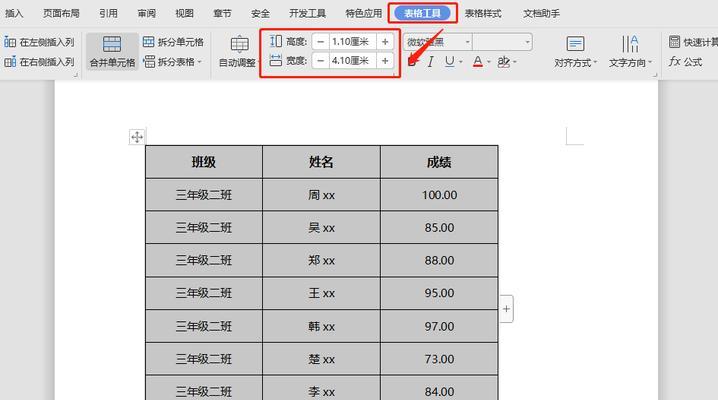Viewport: 718px width, 400px height.
Task: Click the score cell 95.00
Action: click(x=439, y=293)
